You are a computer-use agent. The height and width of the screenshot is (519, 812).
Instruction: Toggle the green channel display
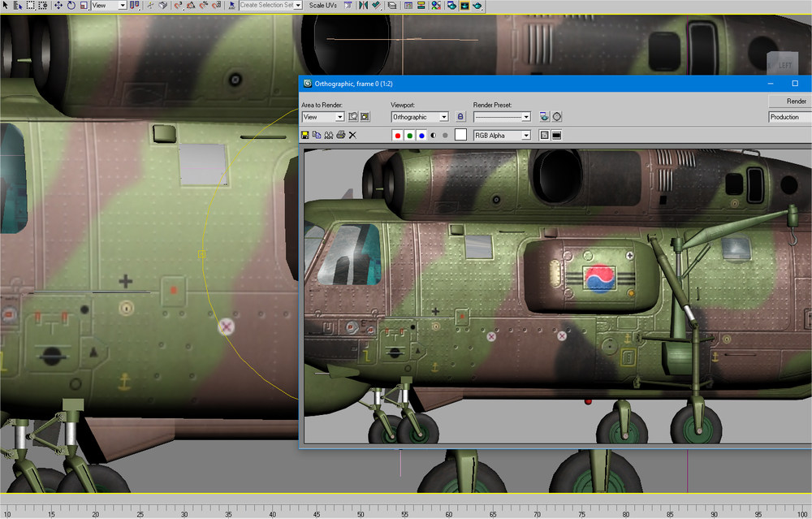point(409,135)
